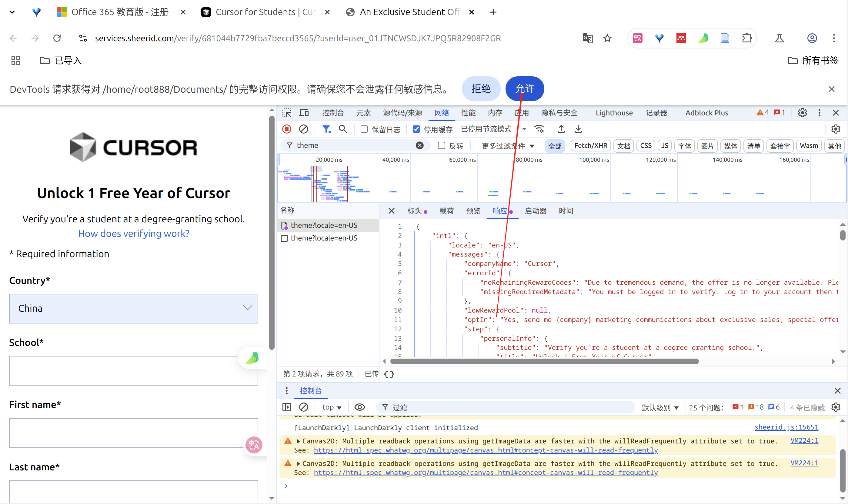Open network search magnifier icon
The width and height of the screenshot is (848, 504).
(x=343, y=129)
